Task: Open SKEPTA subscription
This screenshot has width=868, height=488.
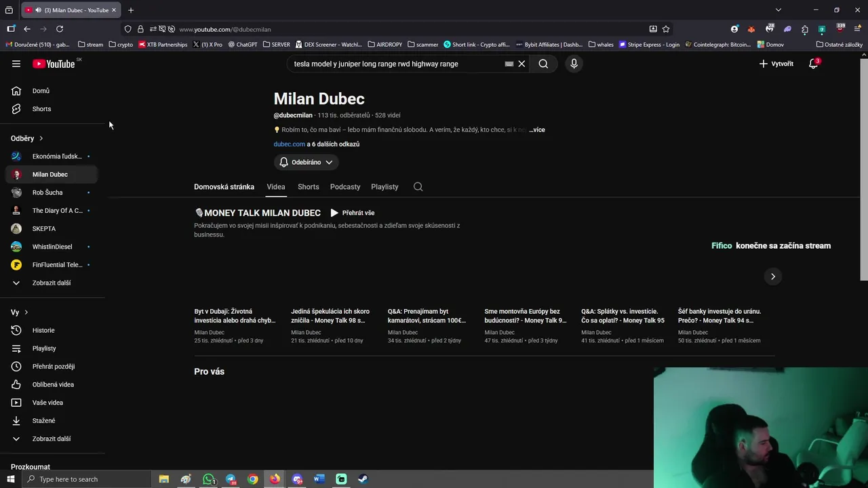Action: [53, 228]
